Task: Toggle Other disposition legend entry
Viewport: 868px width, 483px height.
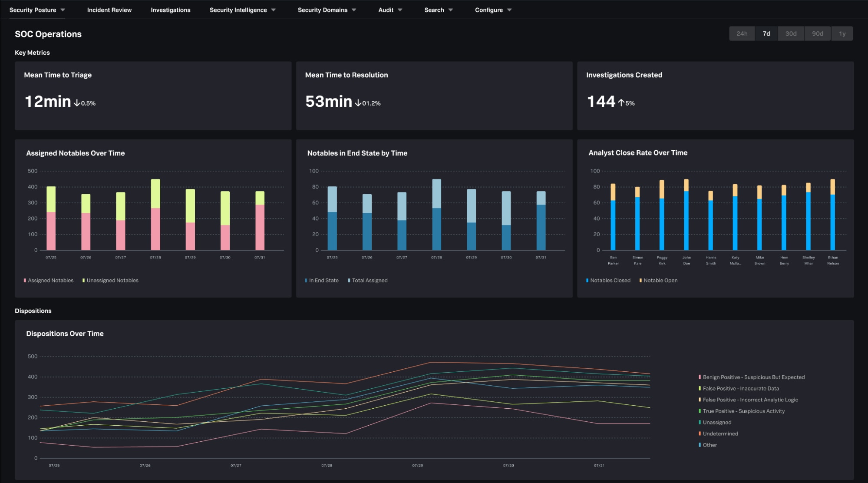Action: pos(708,445)
